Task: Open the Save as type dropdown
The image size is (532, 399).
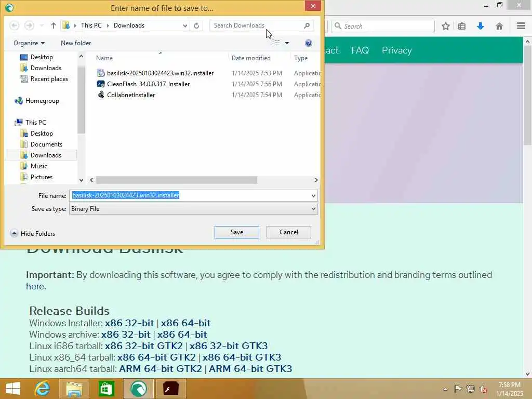Action: coord(193,209)
